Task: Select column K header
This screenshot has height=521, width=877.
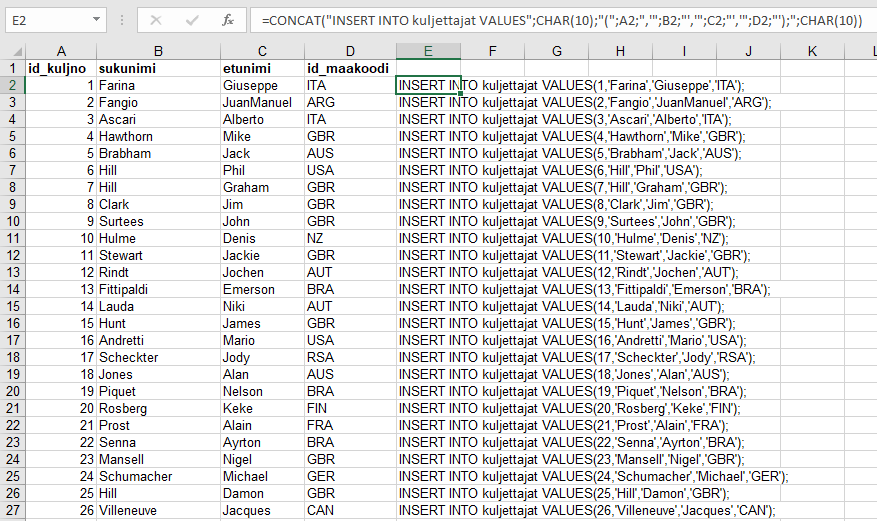Action: (x=812, y=51)
